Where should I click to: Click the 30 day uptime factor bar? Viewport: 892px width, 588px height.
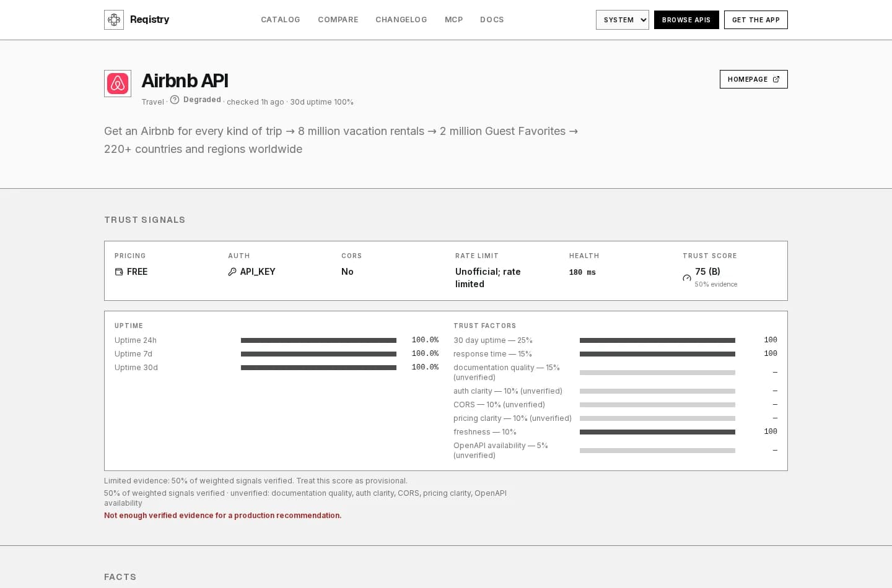[x=657, y=340]
